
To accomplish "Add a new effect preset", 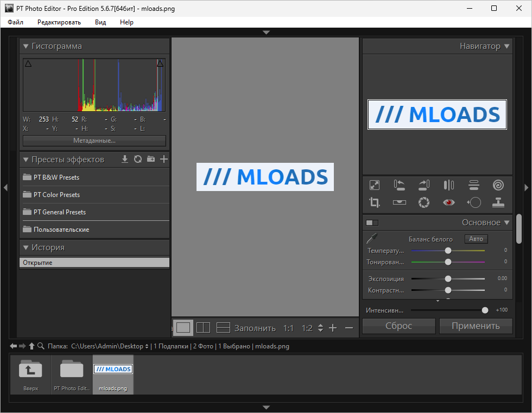I will [x=163, y=159].
